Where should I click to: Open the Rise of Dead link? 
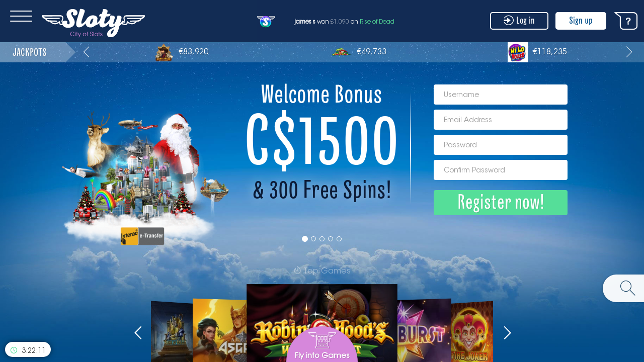(377, 22)
